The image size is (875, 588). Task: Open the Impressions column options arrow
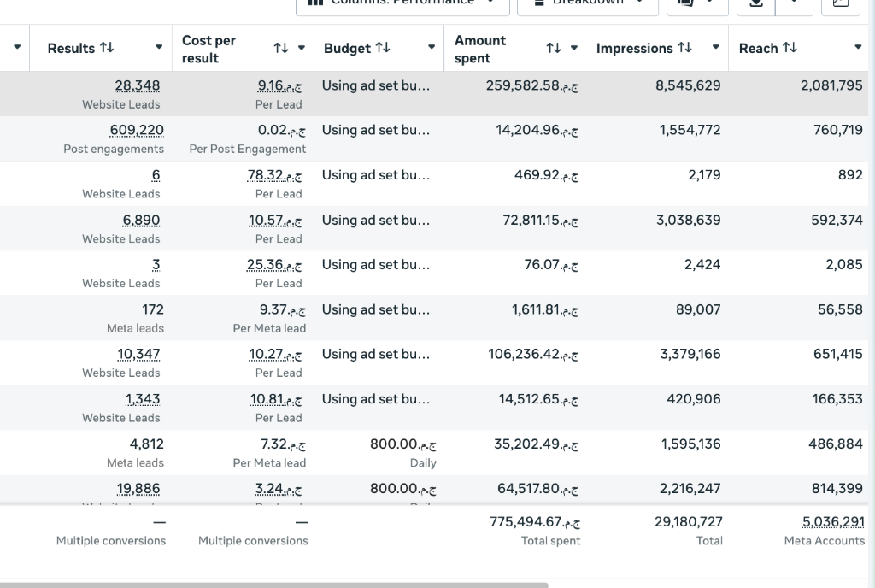(715, 47)
